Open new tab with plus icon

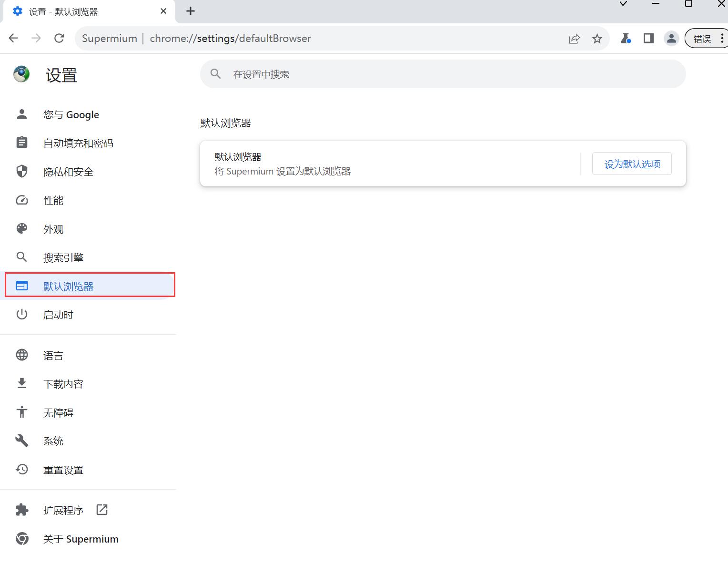191,11
